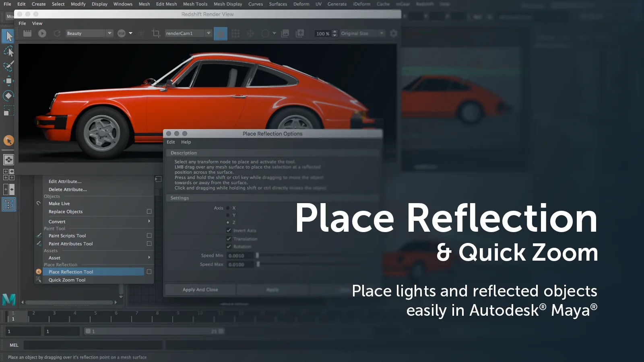Select the Lasso tool in the left toolbar
644x362 pixels.
coord(8,51)
